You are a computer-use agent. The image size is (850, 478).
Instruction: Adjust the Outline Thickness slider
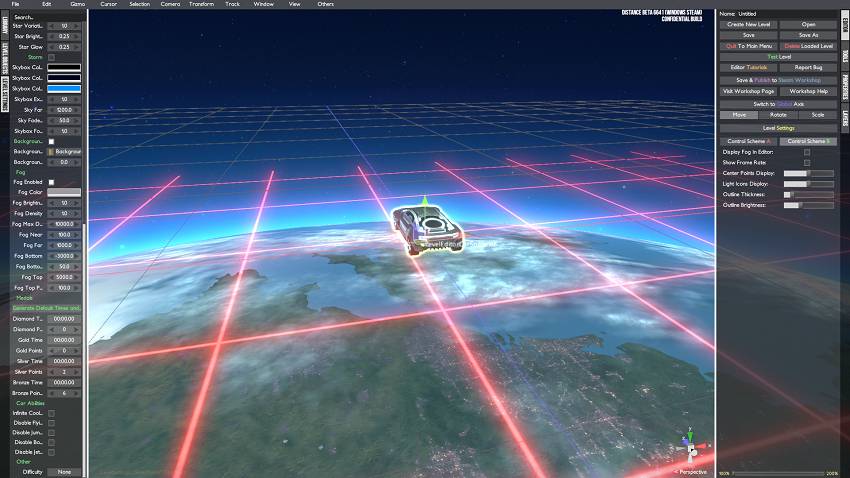pyautogui.click(x=808, y=194)
